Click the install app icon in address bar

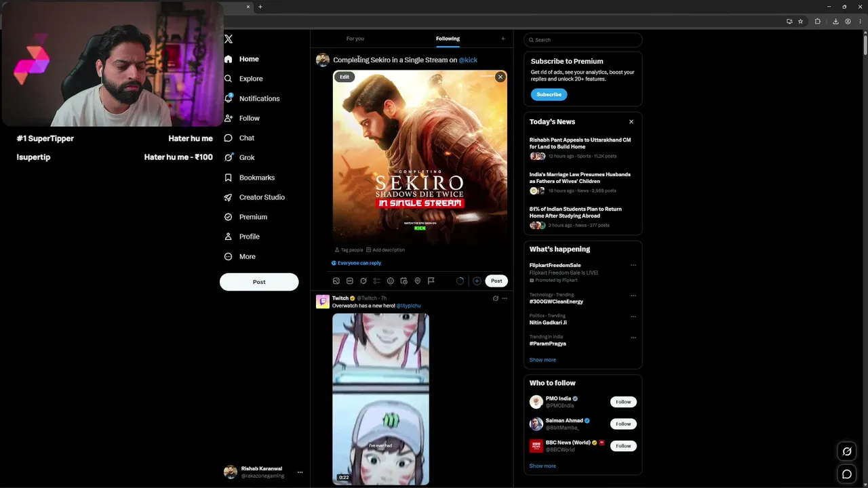pos(789,21)
